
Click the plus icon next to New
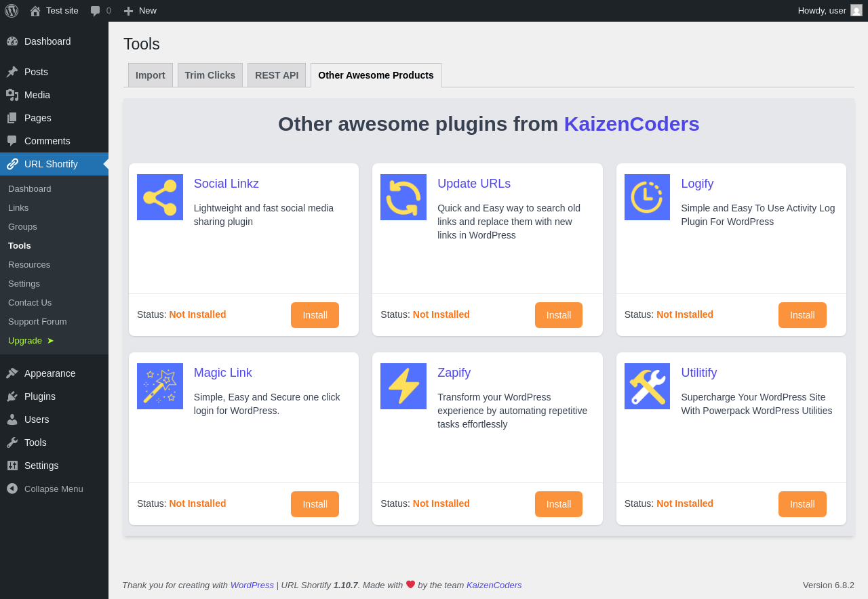pos(128,11)
